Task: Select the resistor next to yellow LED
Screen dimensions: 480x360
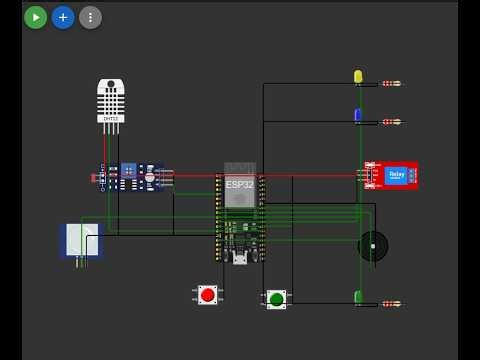Action: [x=391, y=83]
